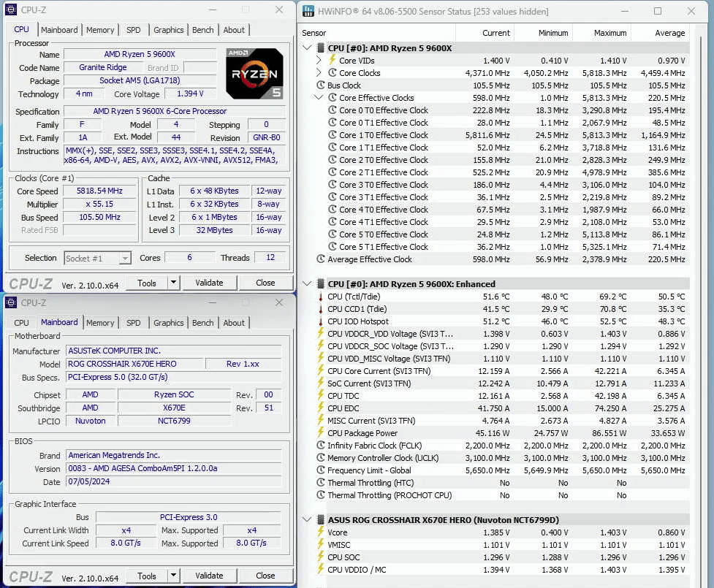Click the Core Speed value 5818.54 MHz
Image resolution: width=714 pixels, height=588 pixels.
(x=99, y=191)
